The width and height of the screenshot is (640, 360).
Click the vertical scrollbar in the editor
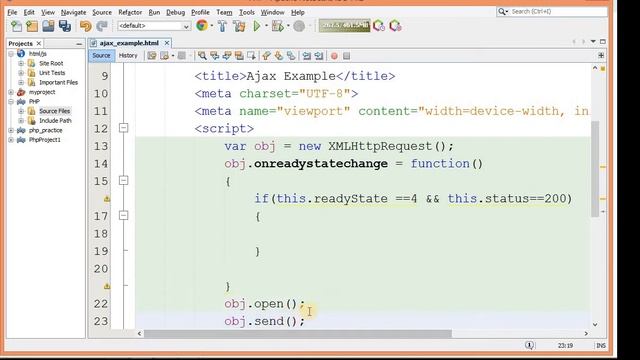tap(595, 169)
